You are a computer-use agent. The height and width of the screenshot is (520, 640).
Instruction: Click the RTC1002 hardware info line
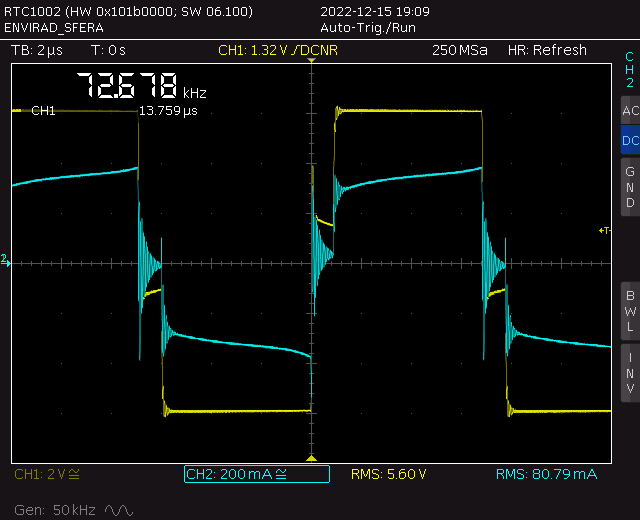coord(128,11)
